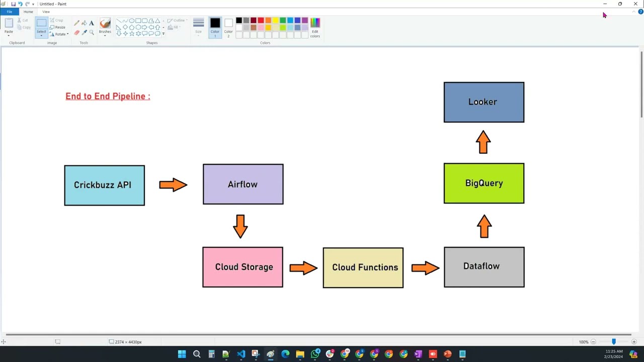This screenshot has height=362, width=644.
Task: Open Visual Studio Code from taskbar
Action: 241,354
